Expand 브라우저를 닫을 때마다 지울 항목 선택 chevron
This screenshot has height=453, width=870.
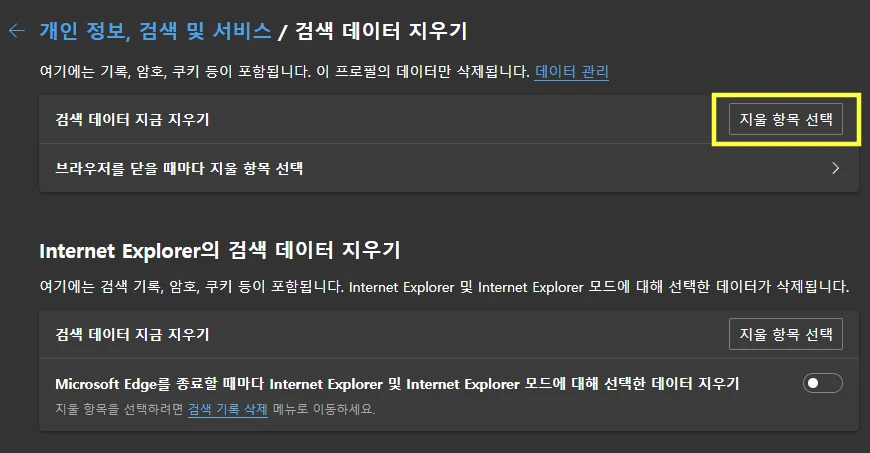point(835,168)
